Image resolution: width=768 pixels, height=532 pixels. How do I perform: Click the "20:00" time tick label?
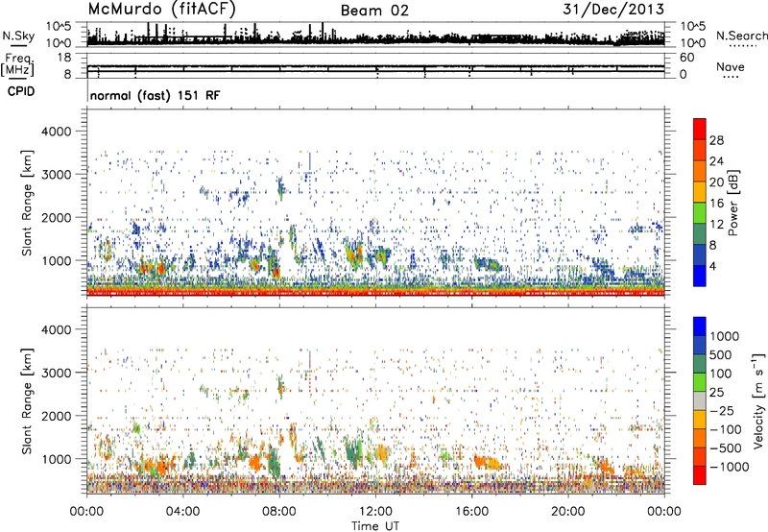pyautogui.click(x=567, y=512)
